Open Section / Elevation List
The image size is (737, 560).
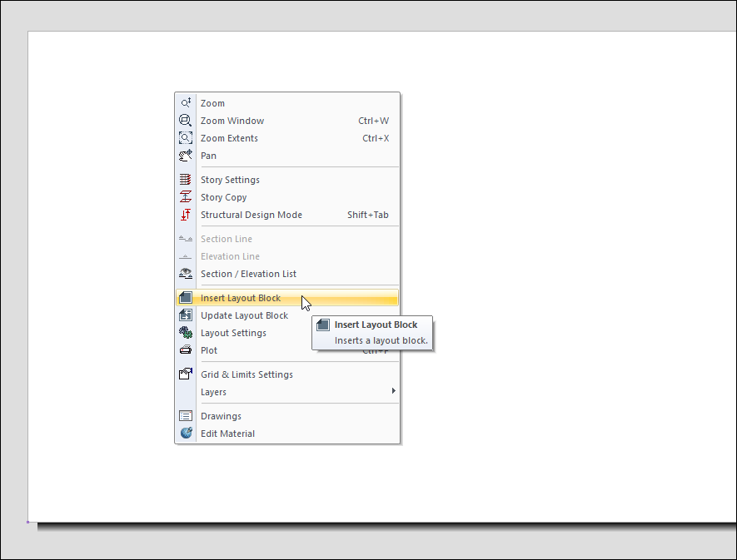click(x=248, y=274)
